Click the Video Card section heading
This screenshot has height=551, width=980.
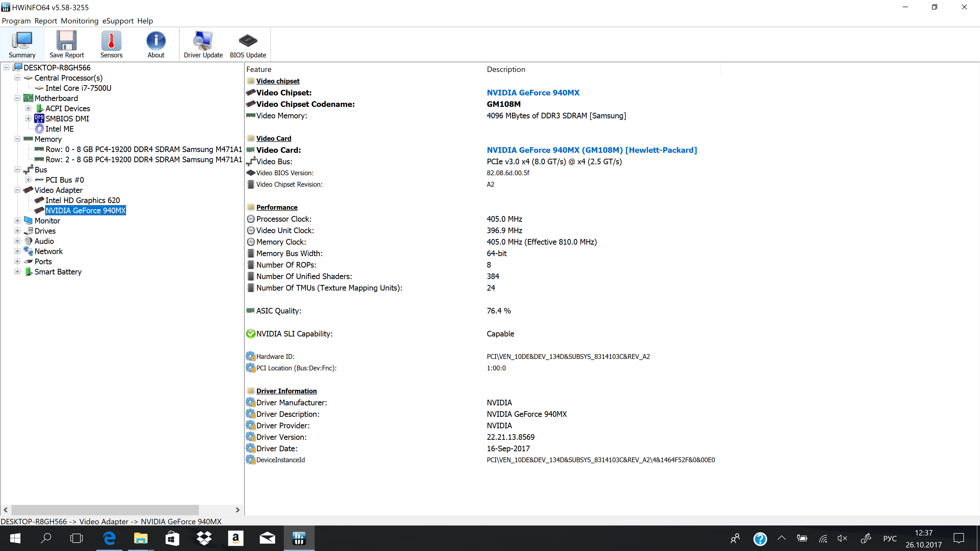click(274, 139)
